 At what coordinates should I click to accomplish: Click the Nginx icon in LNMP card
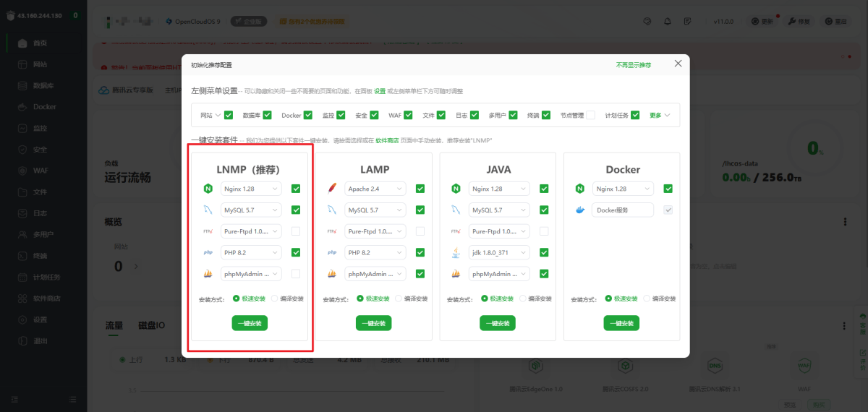tap(208, 189)
